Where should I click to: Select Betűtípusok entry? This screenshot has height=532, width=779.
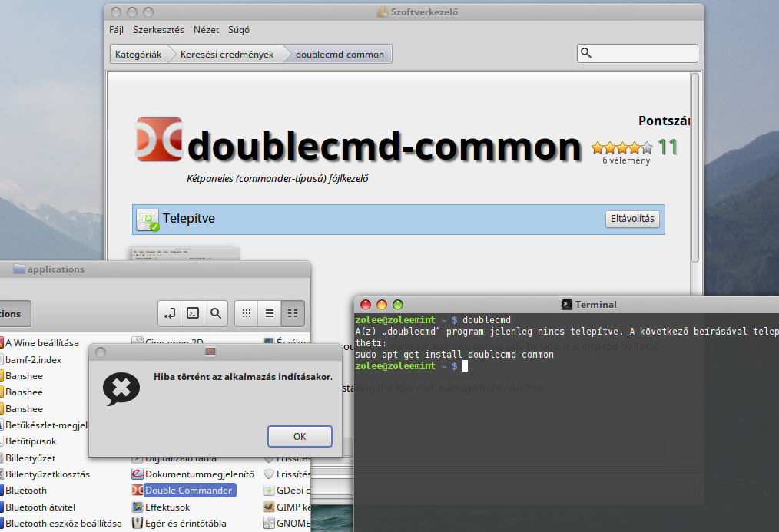[31, 441]
